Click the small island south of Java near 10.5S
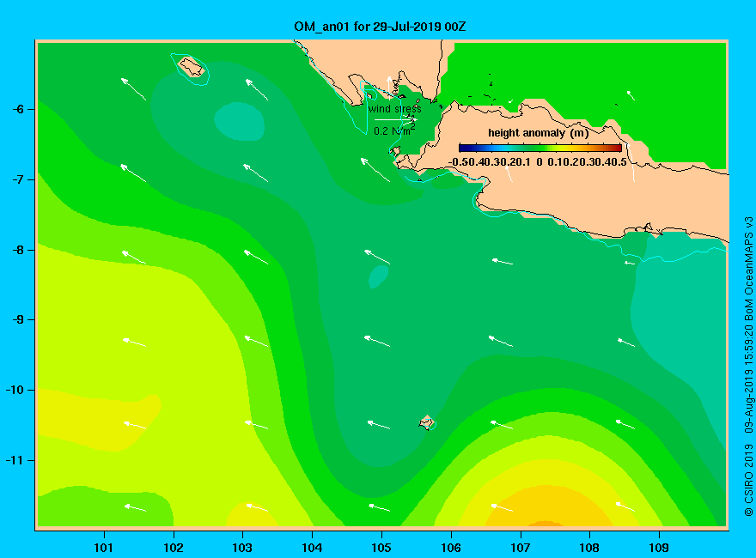Viewport: 756px width, 558px height. pos(427,422)
